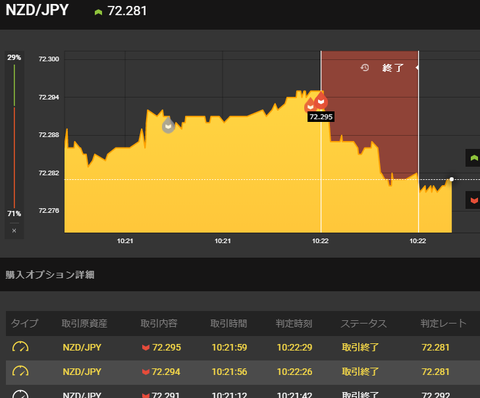This screenshot has height=398, width=480.
Task: Click the 10:22:26 expiry time cell
Action: tap(295, 372)
